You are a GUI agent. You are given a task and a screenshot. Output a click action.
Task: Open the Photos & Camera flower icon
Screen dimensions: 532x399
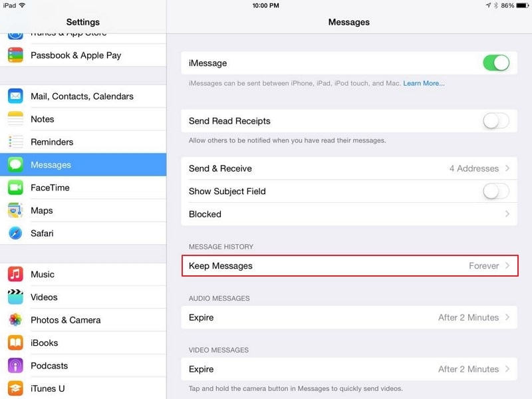click(15, 320)
